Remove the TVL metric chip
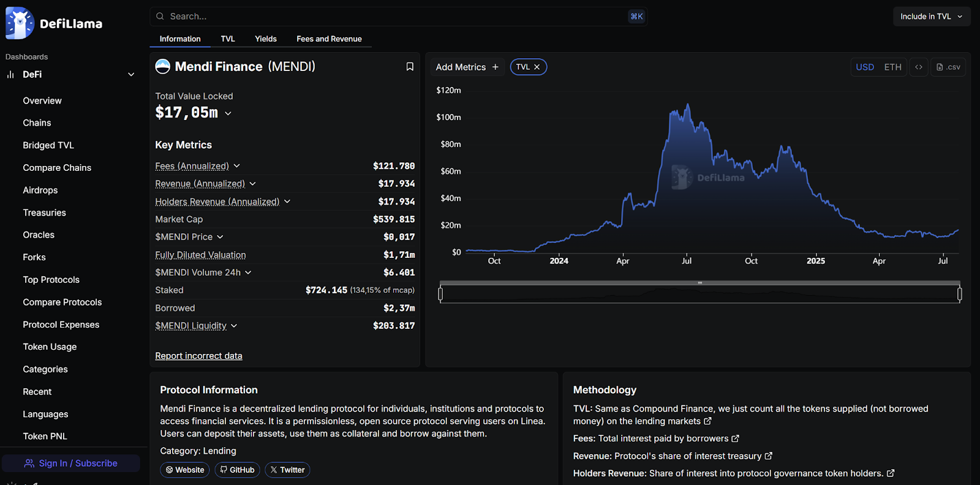The height and width of the screenshot is (485, 980). [x=537, y=67]
